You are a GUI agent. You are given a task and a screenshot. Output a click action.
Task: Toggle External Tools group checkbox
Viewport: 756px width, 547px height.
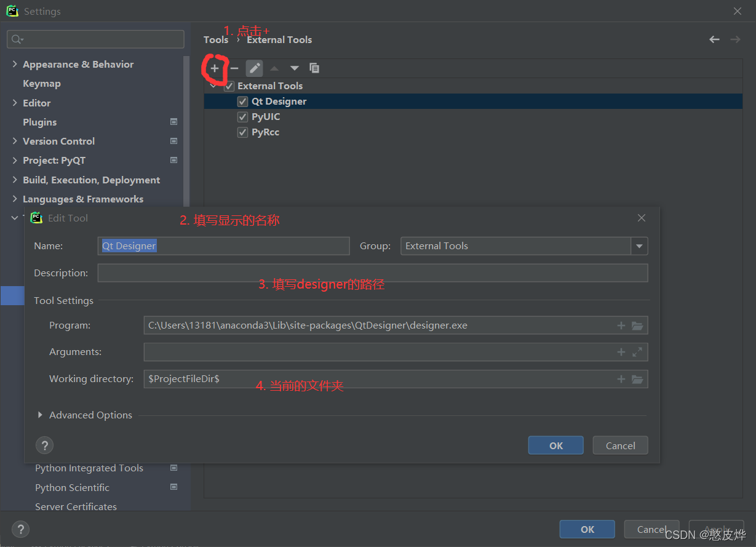point(229,86)
